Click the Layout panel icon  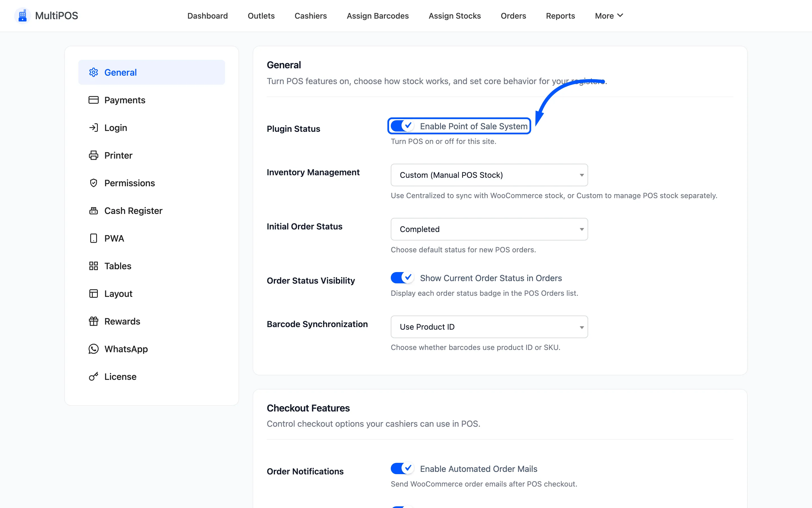coord(94,294)
